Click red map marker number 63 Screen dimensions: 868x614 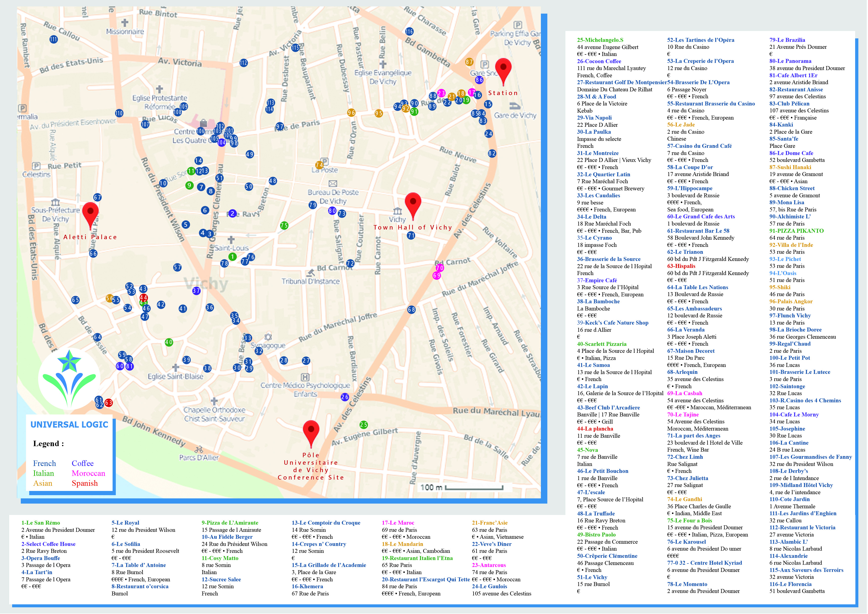(108, 403)
